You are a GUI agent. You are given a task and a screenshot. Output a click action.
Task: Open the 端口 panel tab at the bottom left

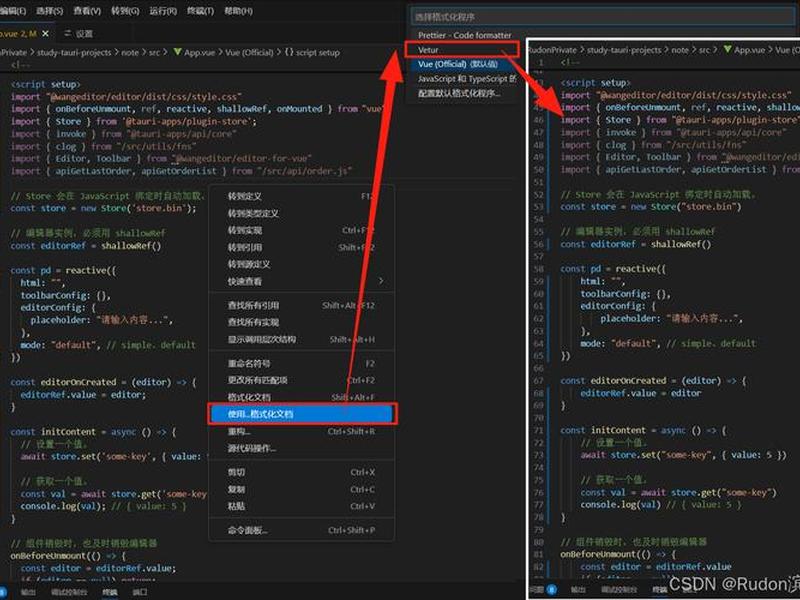[x=140, y=592]
